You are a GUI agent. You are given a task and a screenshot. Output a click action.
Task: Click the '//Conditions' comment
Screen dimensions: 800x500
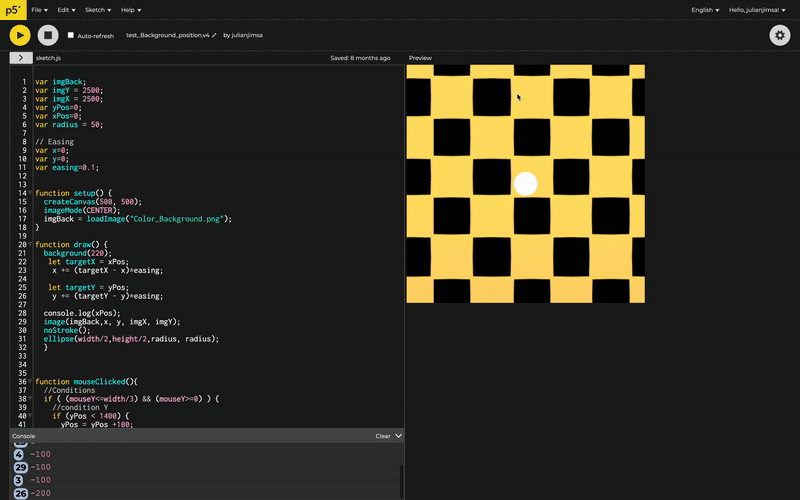point(69,390)
